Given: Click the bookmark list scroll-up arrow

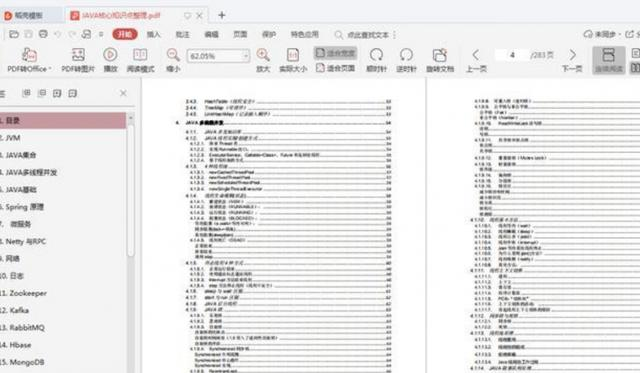Looking at the screenshot, I should tap(131, 118).
